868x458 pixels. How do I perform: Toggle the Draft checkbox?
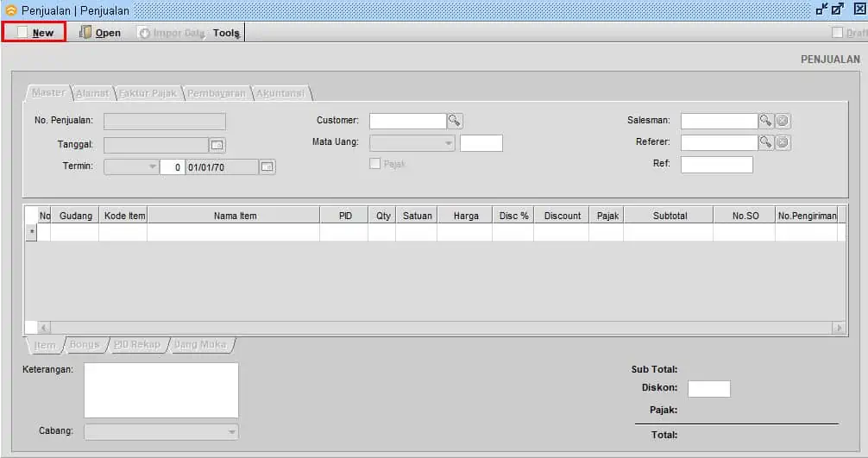click(837, 33)
